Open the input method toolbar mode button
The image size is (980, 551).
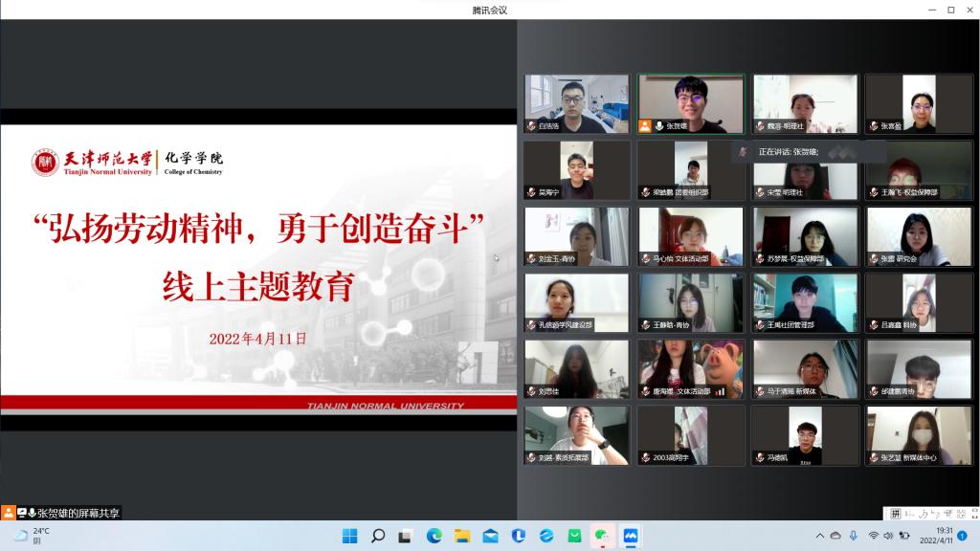click(x=896, y=514)
